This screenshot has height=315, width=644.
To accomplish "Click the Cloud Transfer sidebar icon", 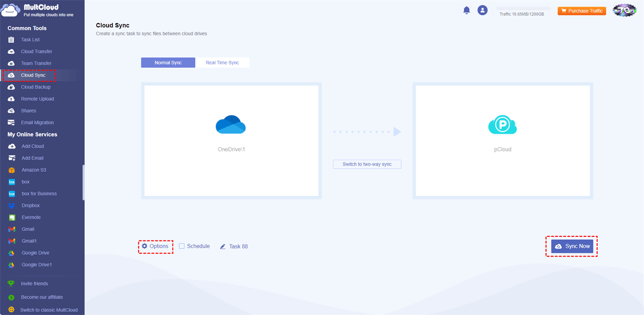I will [x=11, y=52].
